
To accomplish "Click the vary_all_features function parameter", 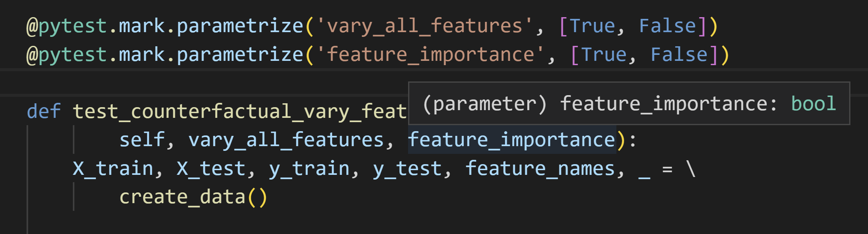I will tap(286, 140).
